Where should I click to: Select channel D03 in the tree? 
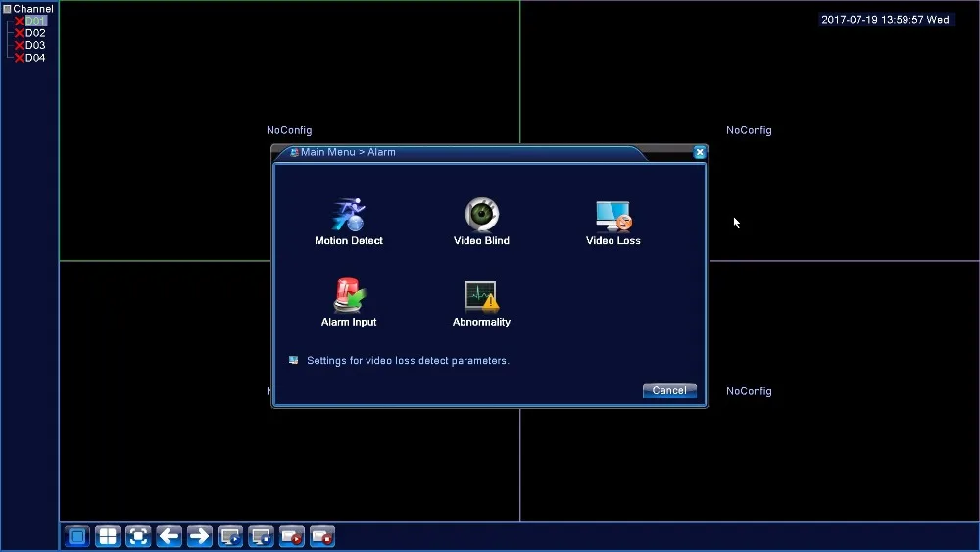35,45
